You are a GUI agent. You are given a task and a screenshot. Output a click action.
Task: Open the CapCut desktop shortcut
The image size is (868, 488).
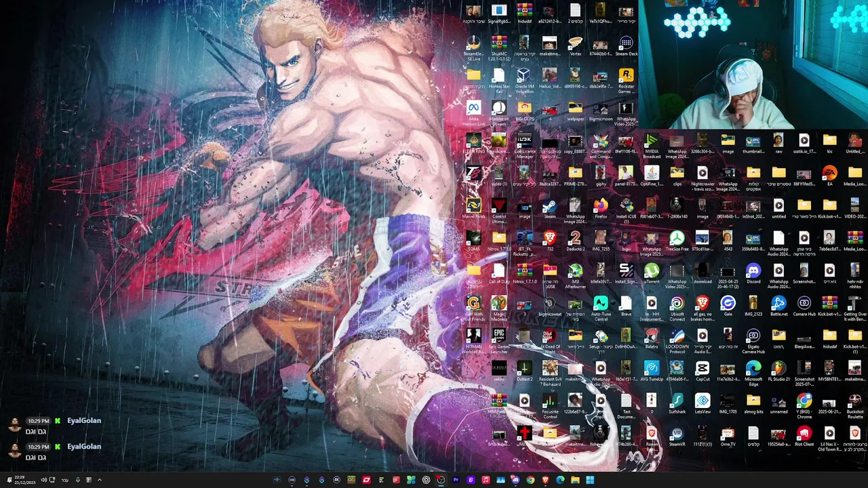click(x=703, y=371)
